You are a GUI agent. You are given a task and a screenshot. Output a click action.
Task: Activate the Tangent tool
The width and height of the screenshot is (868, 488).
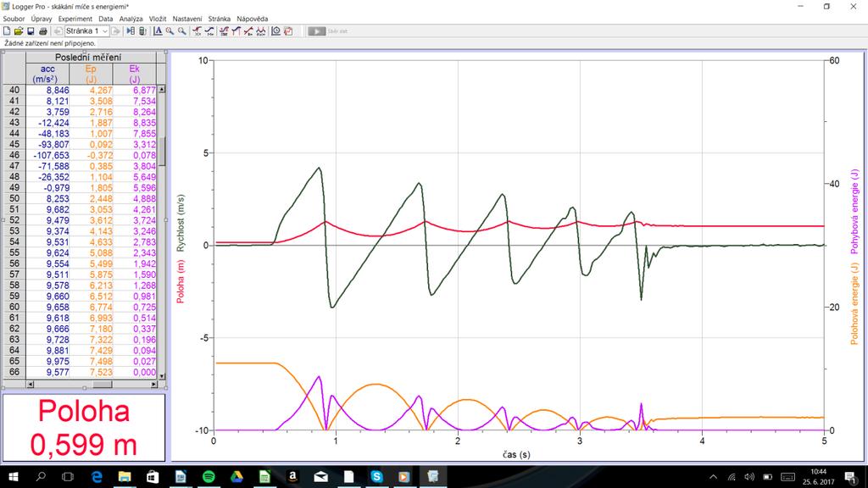[x=209, y=31]
